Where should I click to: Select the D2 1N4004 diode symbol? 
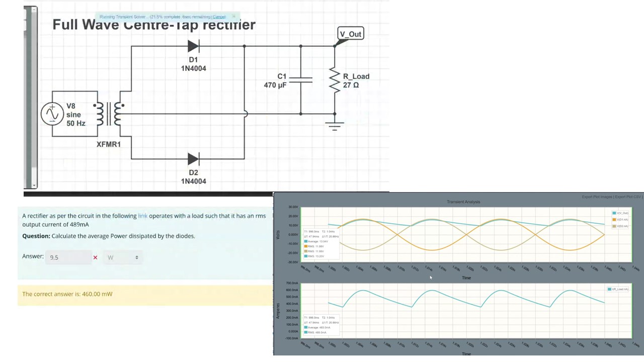[x=194, y=159]
